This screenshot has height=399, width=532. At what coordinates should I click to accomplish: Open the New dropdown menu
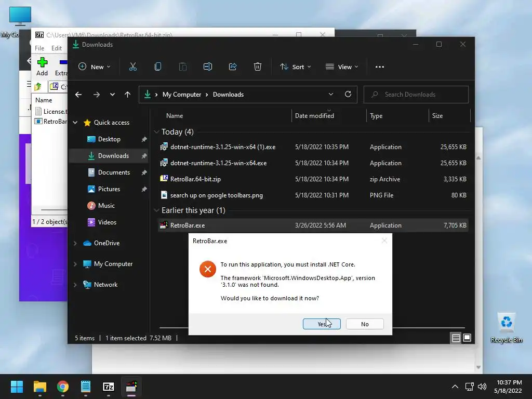click(x=95, y=67)
